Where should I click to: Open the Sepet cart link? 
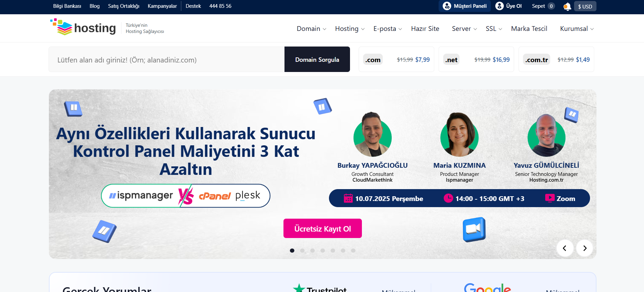(544, 6)
